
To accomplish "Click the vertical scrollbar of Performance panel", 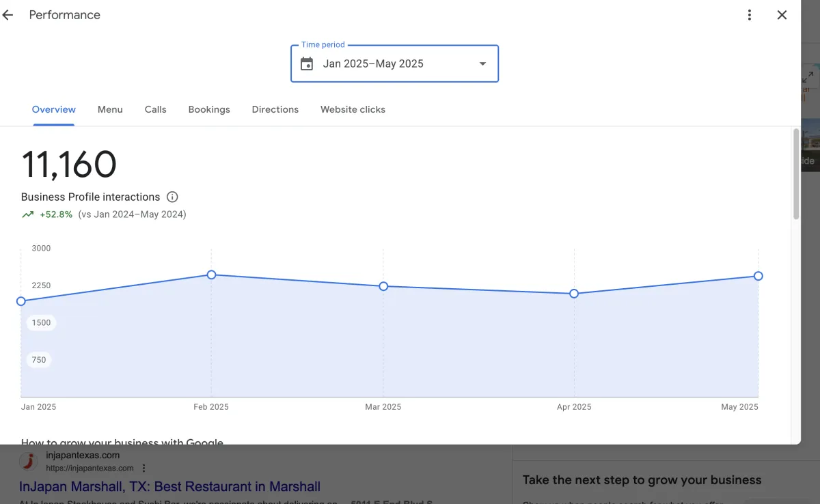I will [x=795, y=174].
